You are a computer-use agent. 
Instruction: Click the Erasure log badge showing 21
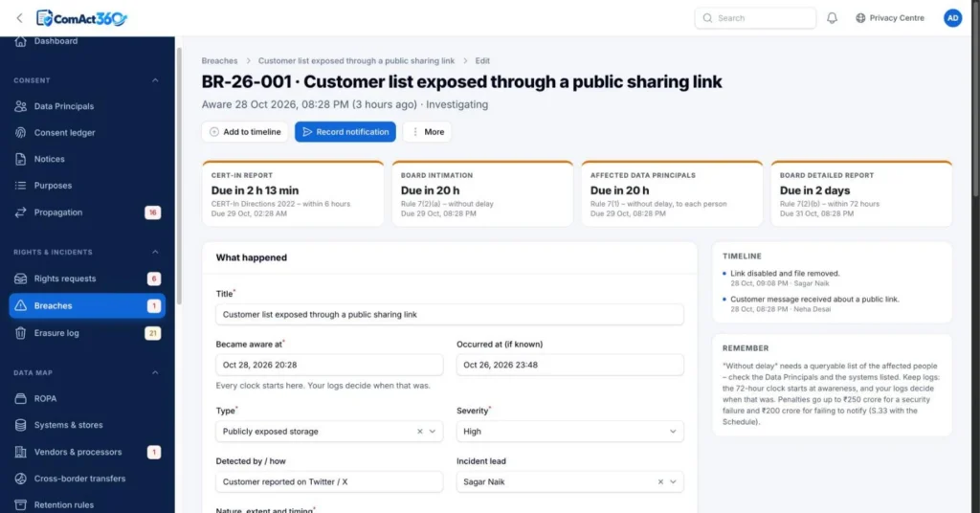[152, 333]
